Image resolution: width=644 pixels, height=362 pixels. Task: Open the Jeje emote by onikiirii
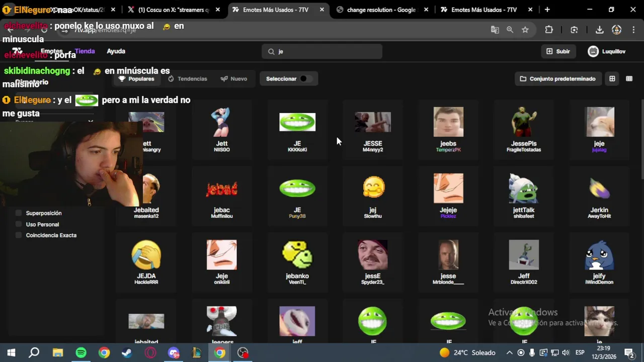222,262
